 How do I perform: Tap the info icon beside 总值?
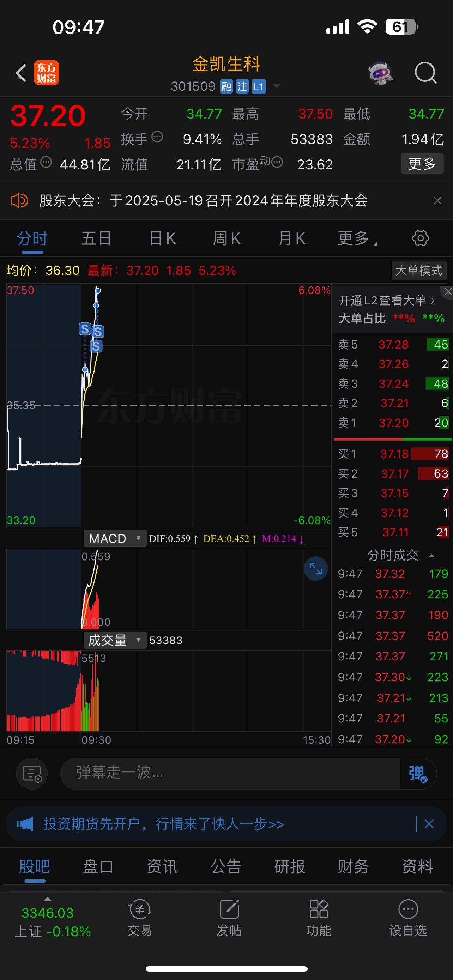[46, 162]
